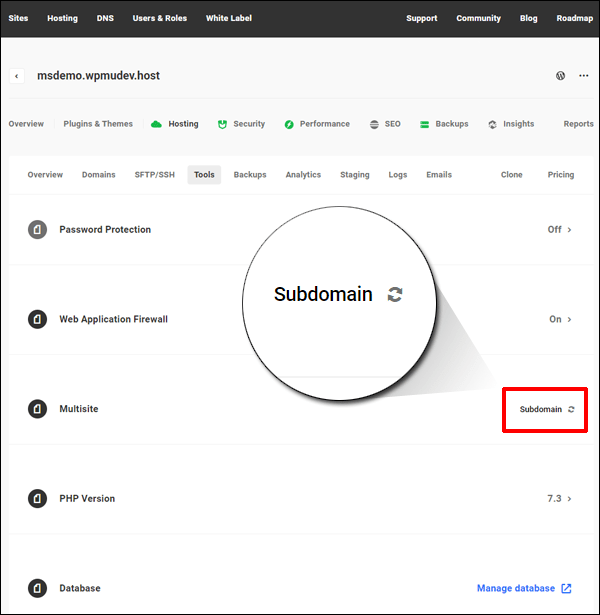
Task: Click the green cloud Hosting icon
Action: [x=156, y=124]
